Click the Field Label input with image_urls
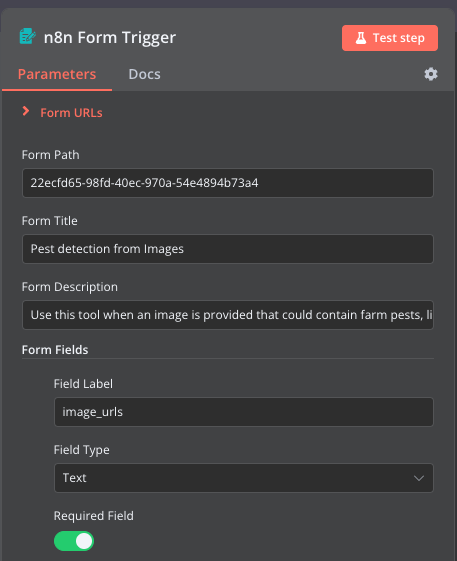457x561 pixels. pos(244,412)
